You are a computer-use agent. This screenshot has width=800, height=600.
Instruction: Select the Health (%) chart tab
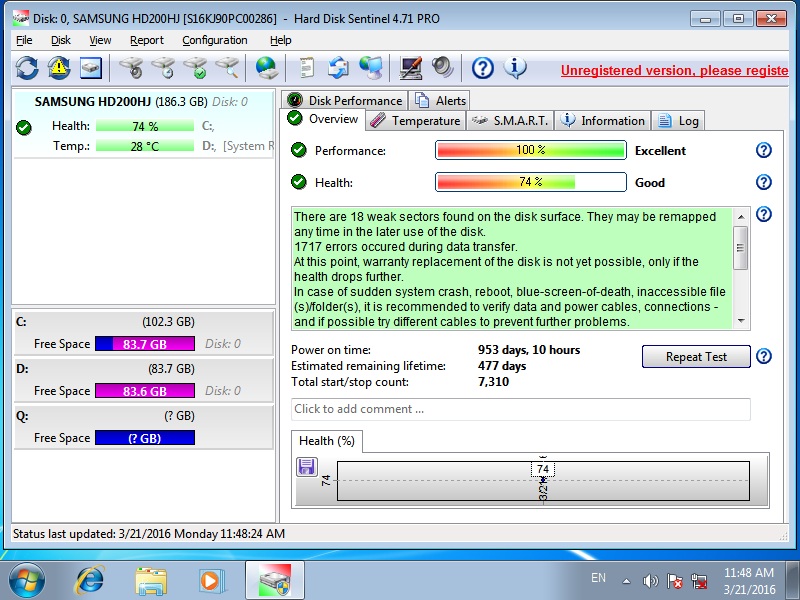point(327,441)
